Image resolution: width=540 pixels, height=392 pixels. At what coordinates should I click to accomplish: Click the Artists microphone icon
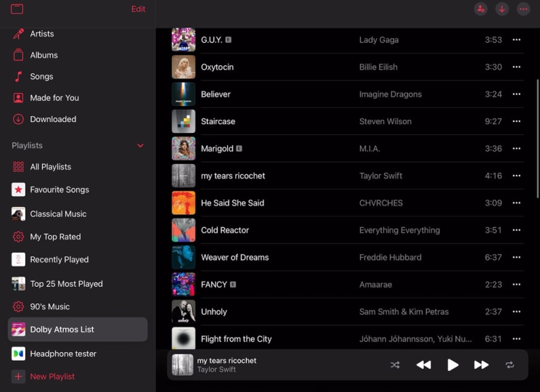coord(18,34)
